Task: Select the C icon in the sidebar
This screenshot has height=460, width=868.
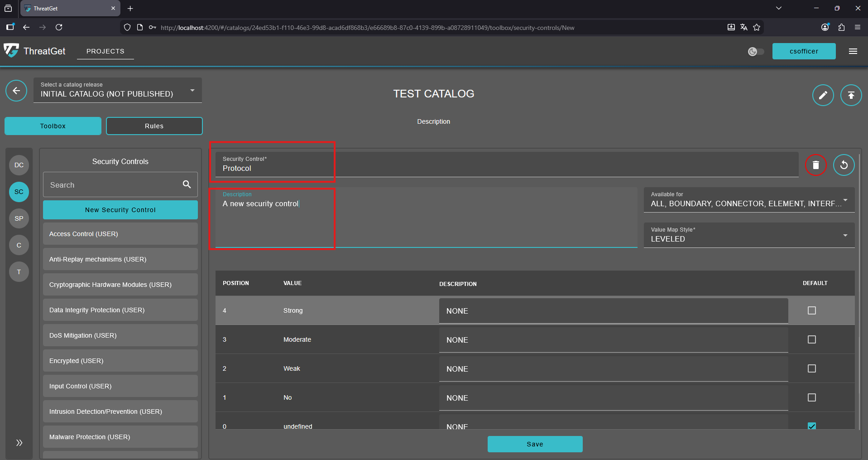Action: [x=19, y=245]
